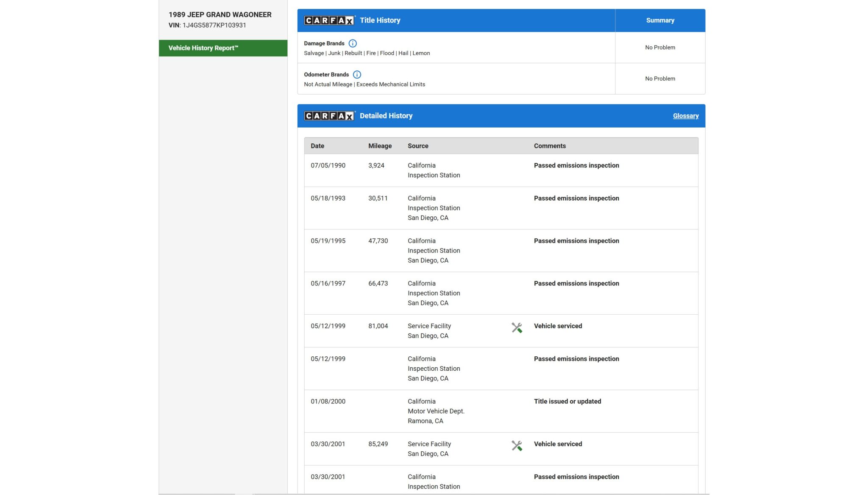Click the Damage Brands info icon
The image size is (868, 495).
(352, 43)
